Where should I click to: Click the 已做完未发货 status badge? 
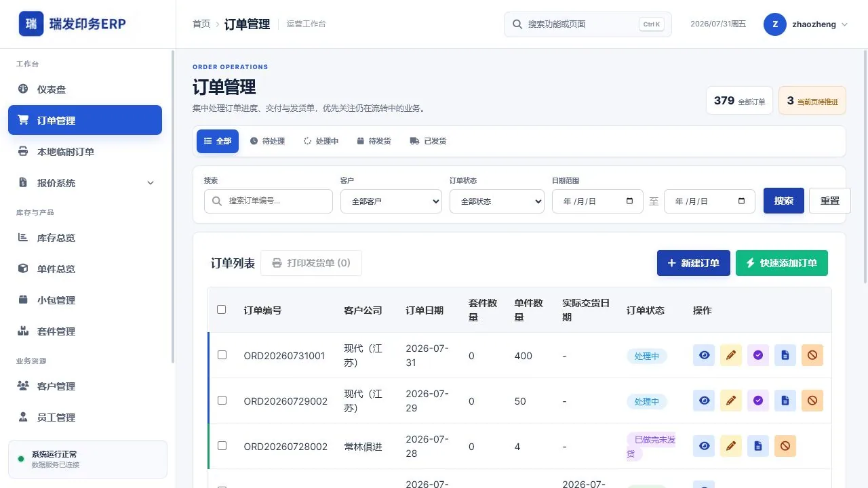(652, 447)
